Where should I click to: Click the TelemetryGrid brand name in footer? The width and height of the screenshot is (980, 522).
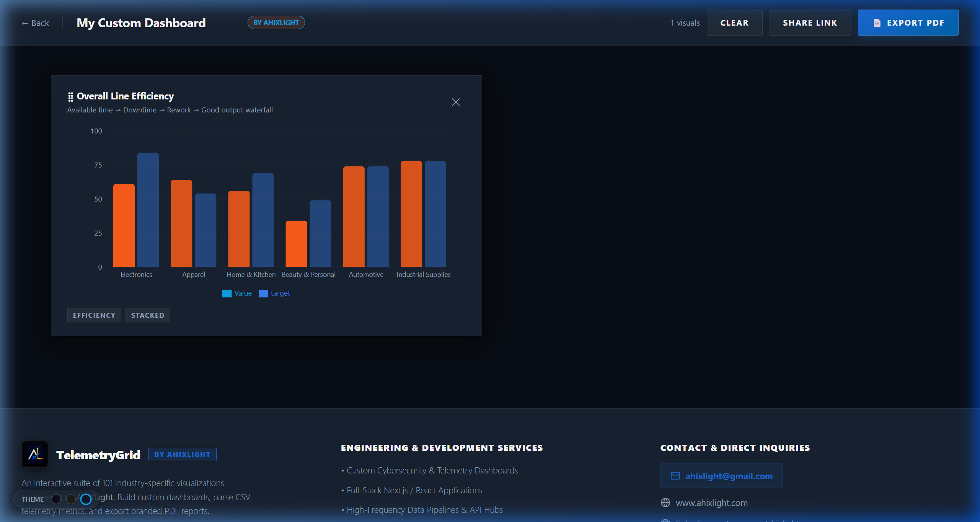coord(98,455)
